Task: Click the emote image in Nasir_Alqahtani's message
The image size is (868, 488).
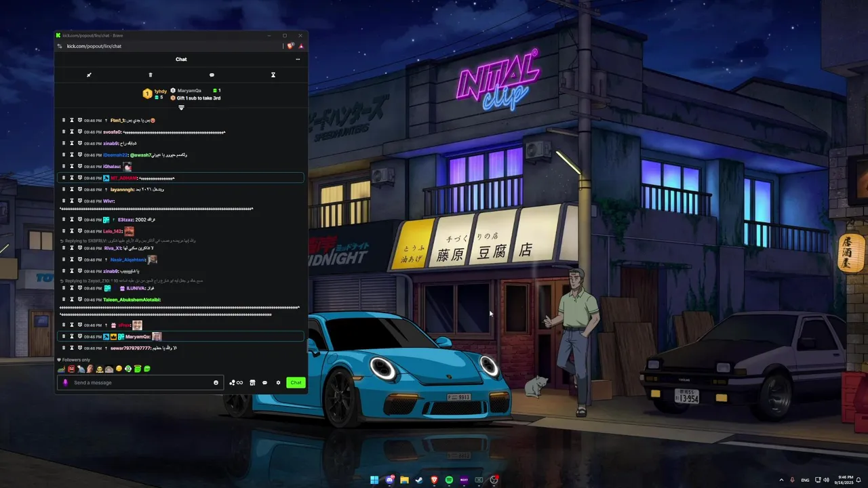Action: [x=153, y=259]
